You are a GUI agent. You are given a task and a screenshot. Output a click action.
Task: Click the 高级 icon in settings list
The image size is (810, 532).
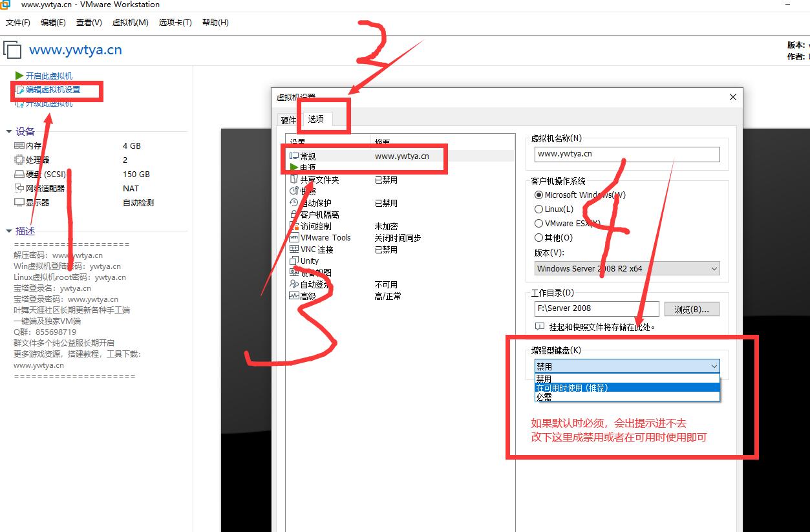tap(294, 296)
